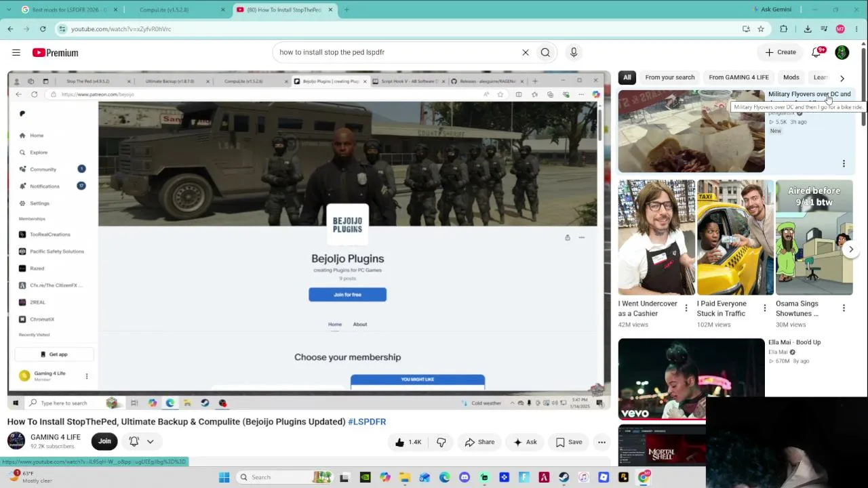This screenshot has height=488, width=868.
Task: Open GAMING 4 LIFE channel avatar
Action: coord(16,441)
